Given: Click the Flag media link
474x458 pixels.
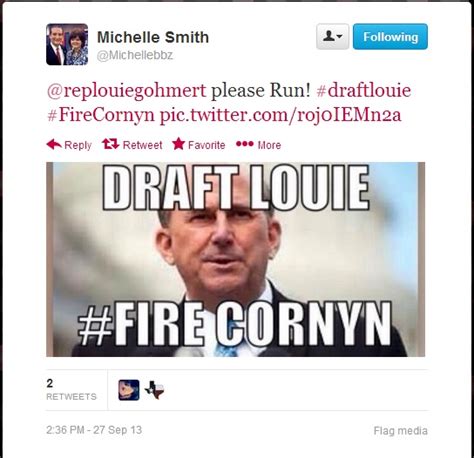Looking at the screenshot, I should tap(400, 431).
